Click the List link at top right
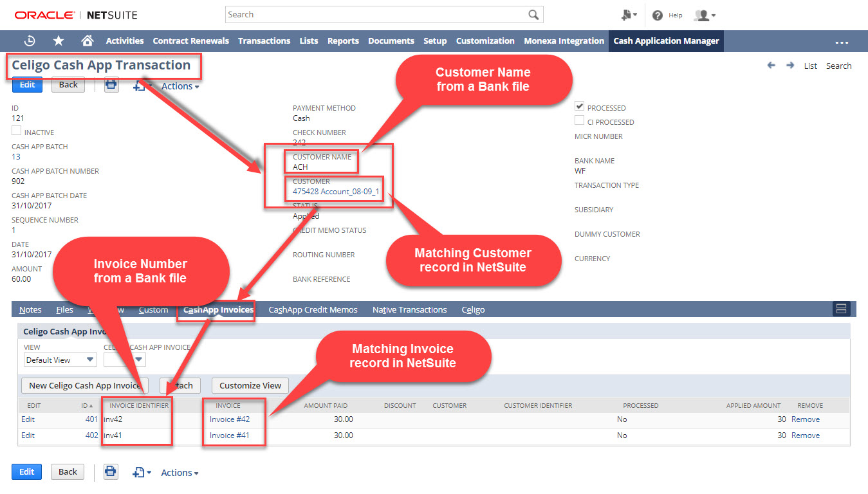 coord(811,66)
